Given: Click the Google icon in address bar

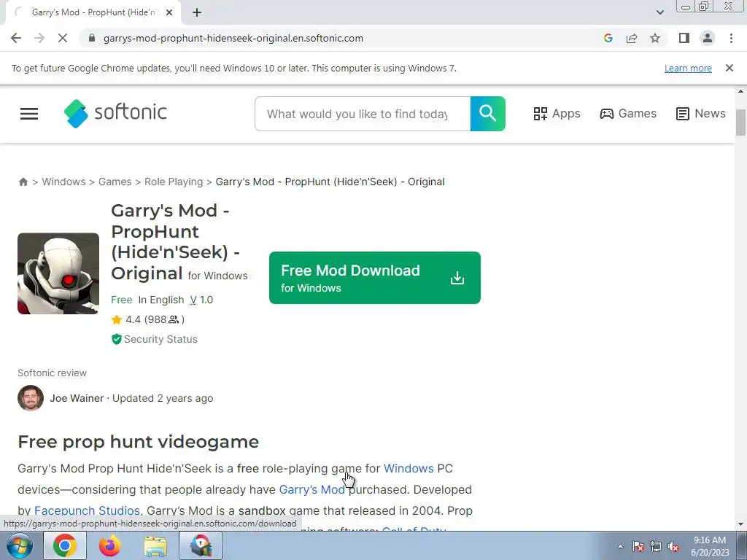Looking at the screenshot, I should click(x=608, y=38).
